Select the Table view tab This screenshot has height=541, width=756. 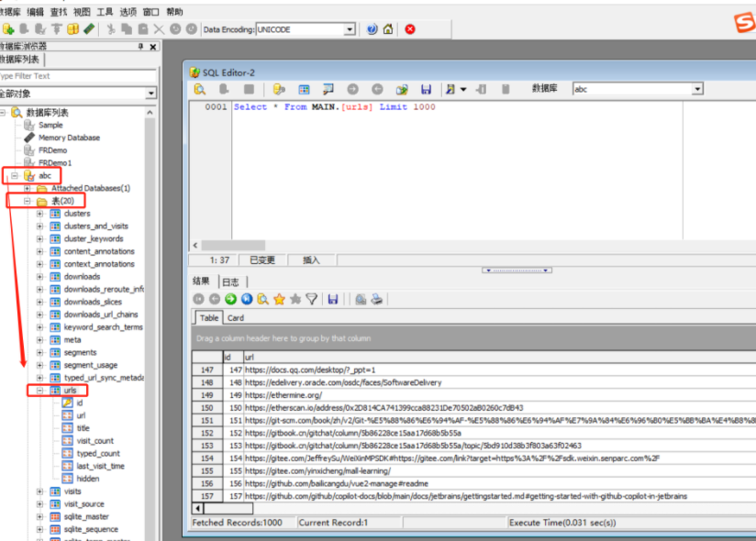(209, 318)
